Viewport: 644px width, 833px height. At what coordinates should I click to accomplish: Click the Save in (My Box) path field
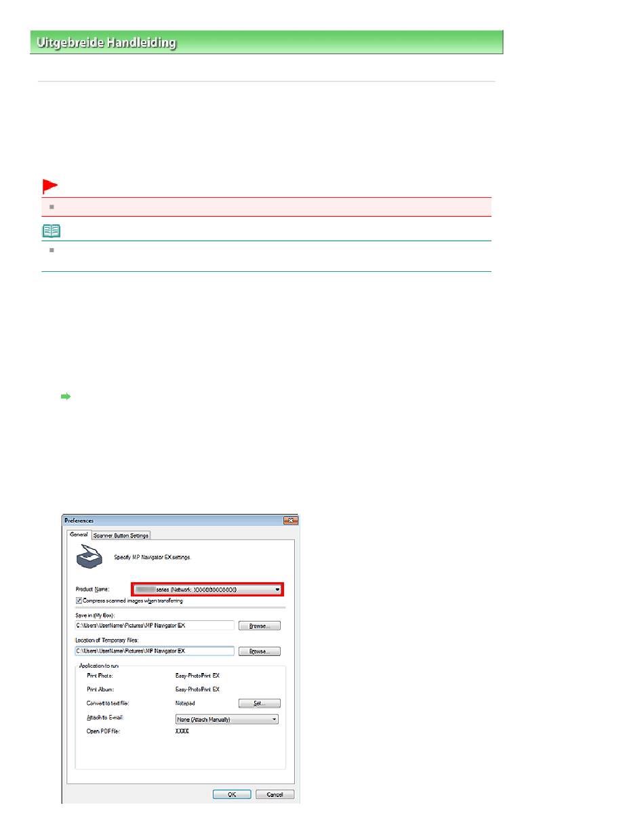[154, 626]
